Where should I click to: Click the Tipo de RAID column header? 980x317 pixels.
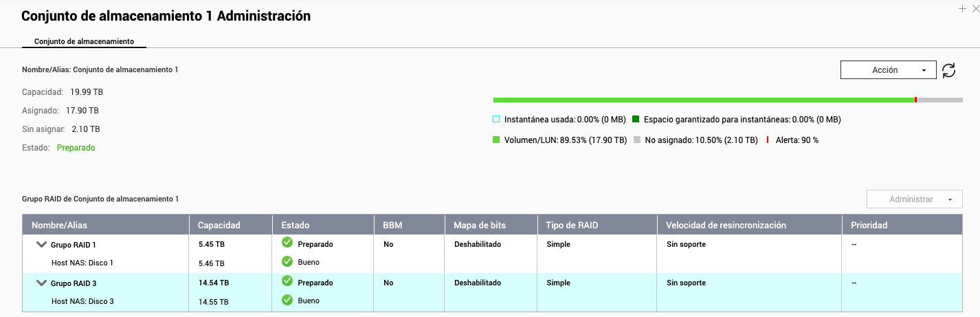coord(572,225)
